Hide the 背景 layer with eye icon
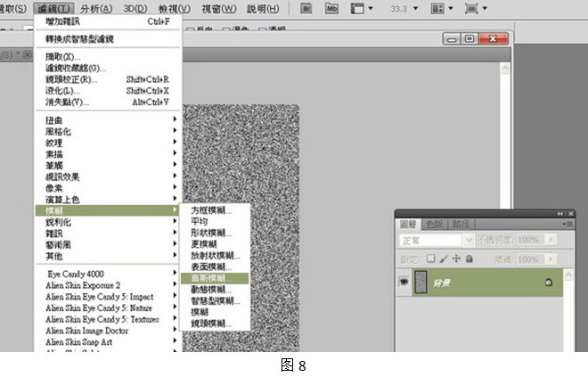588x377 pixels. [404, 282]
